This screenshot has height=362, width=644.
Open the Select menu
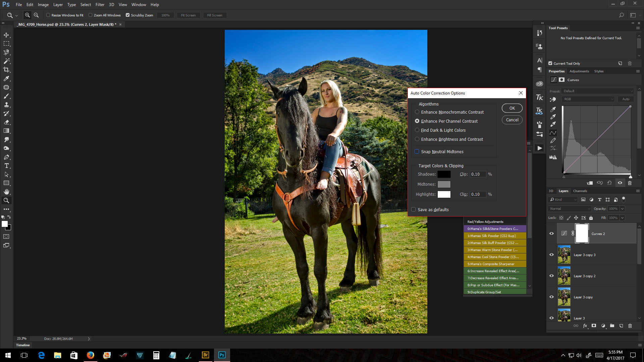click(86, 5)
